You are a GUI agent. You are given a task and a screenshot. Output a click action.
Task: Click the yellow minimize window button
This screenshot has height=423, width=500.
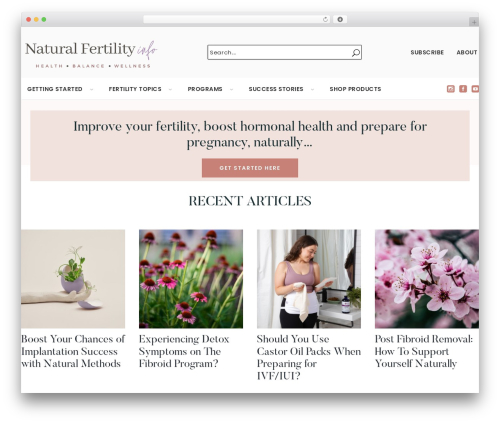(36, 19)
